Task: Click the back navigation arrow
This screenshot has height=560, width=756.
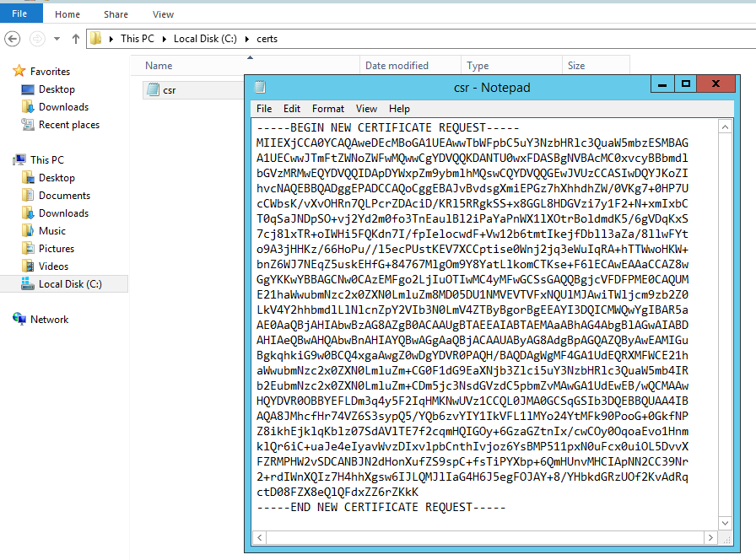Action: (13, 39)
